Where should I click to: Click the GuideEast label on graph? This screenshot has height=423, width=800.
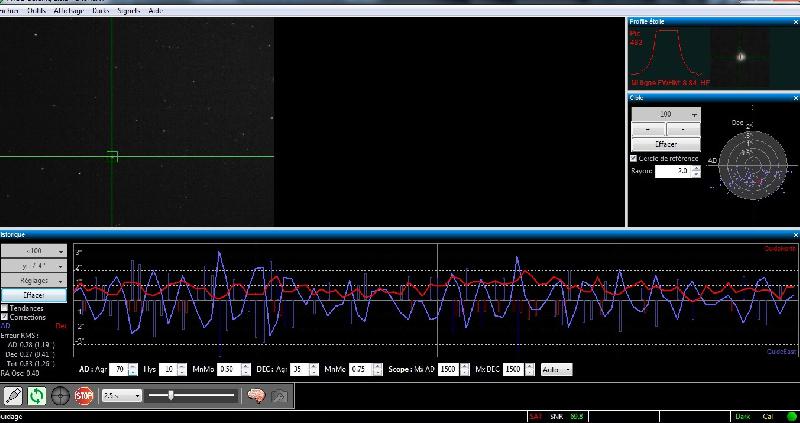(x=782, y=352)
